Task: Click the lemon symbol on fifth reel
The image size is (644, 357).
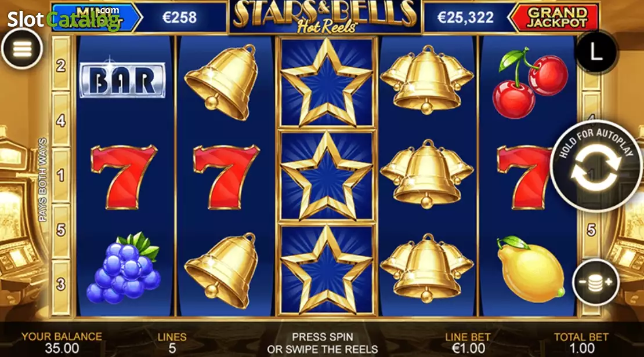Action: [x=531, y=267]
